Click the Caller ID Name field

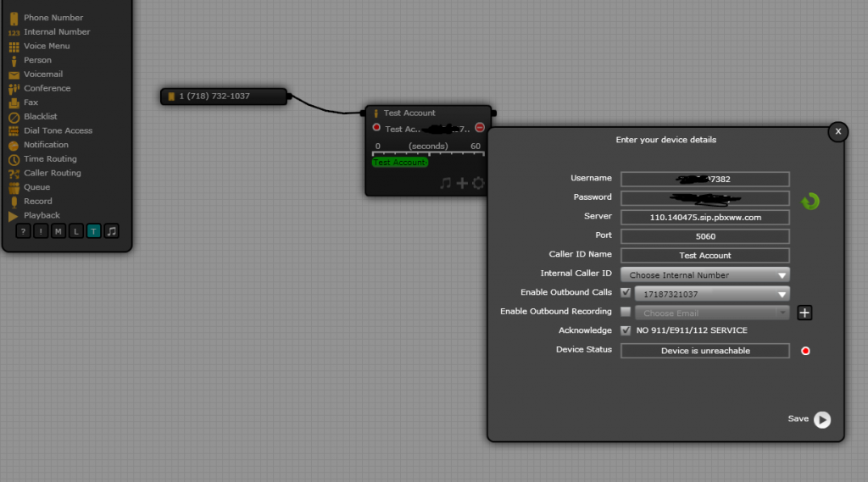tap(705, 256)
